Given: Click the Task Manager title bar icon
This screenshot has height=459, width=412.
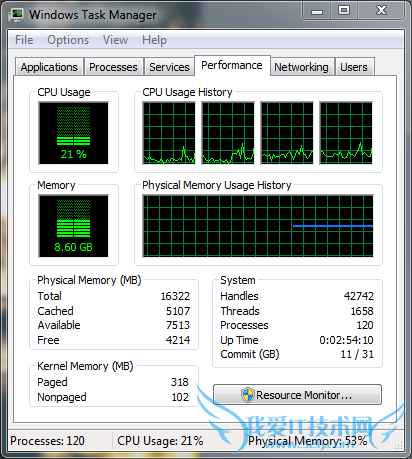Looking at the screenshot, I should click(x=16, y=15).
